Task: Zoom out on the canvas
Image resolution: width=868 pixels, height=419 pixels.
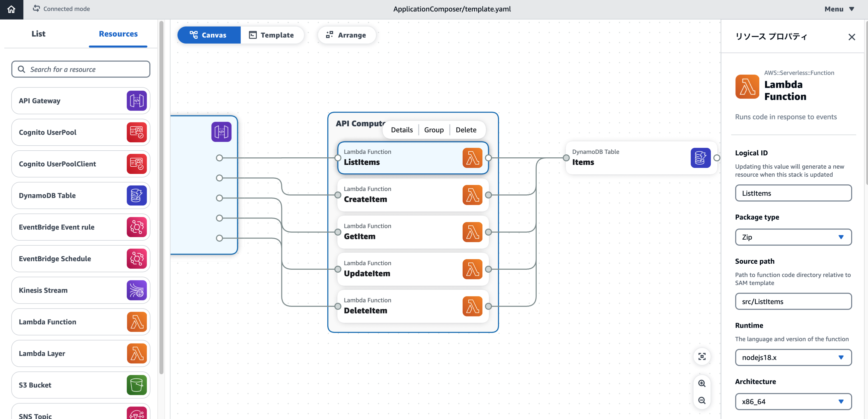Action: click(702, 400)
